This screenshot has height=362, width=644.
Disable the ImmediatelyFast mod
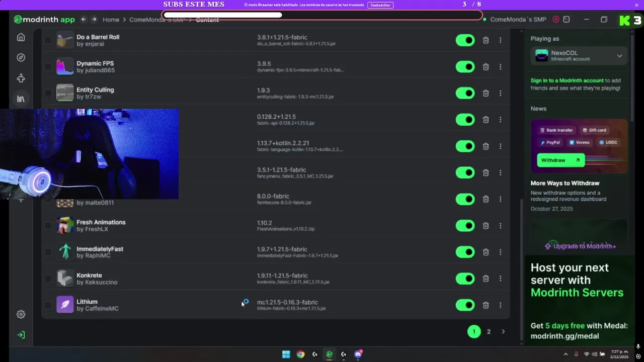tap(465, 252)
